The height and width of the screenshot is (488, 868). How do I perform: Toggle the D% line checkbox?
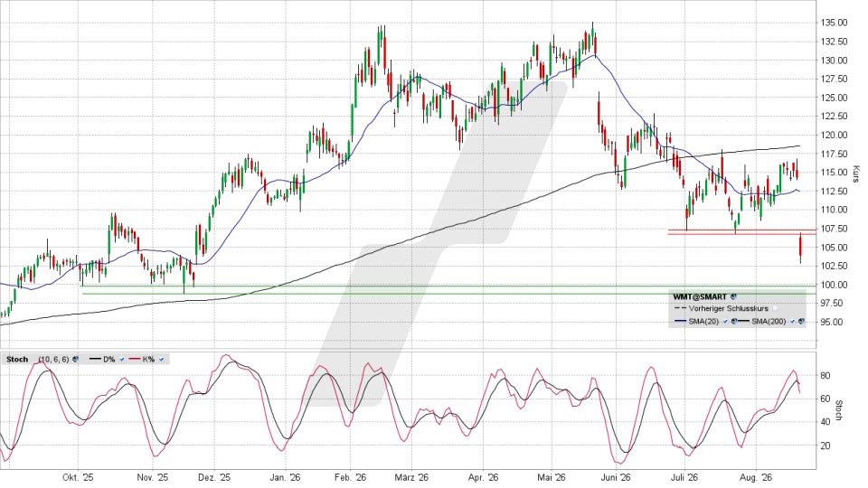pyautogui.click(x=122, y=360)
